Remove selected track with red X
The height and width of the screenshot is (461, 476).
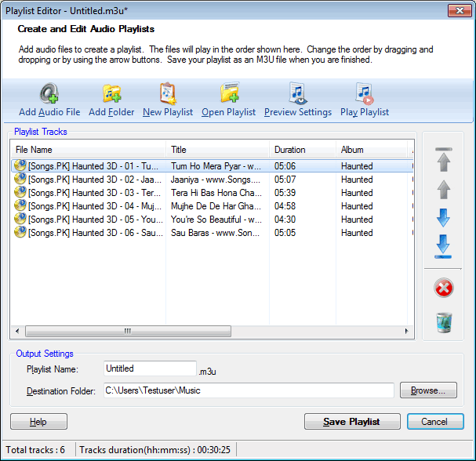pyautogui.click(x=443, y=288)
